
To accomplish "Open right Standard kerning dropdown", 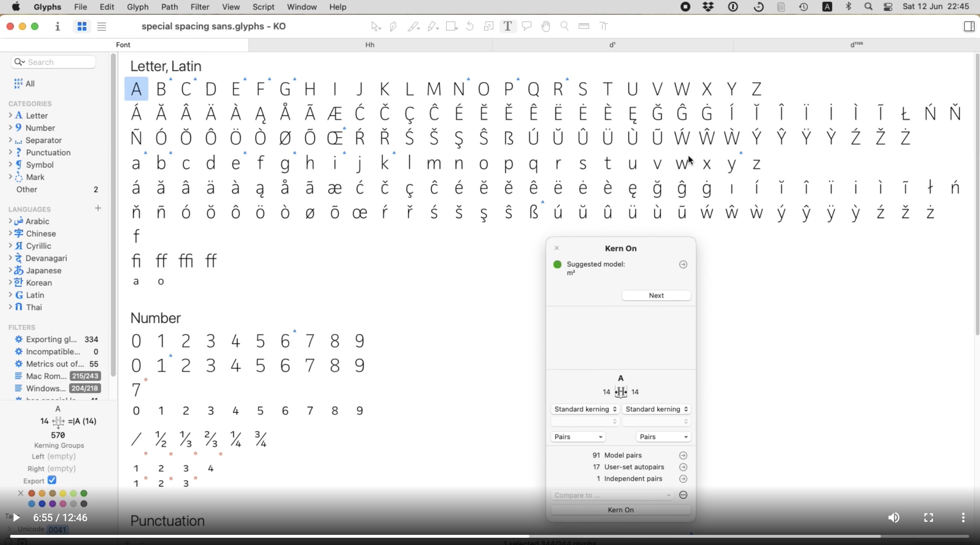I will click(x=657, y=410).
